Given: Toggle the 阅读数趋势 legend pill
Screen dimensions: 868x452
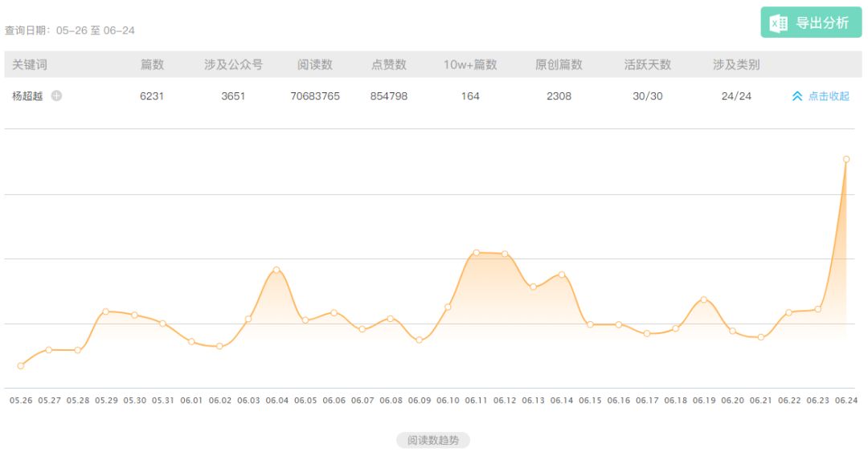Looking at the screenshot, I should click(432, 440).
